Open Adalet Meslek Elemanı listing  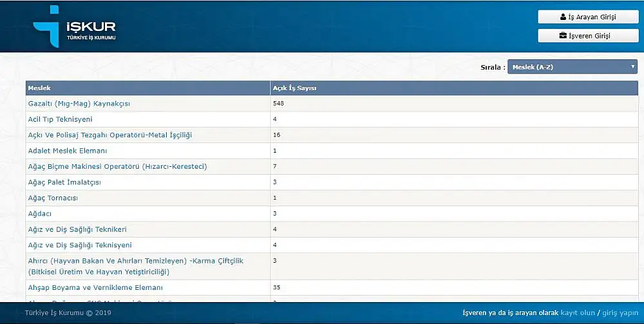click(x=68, y=151)
